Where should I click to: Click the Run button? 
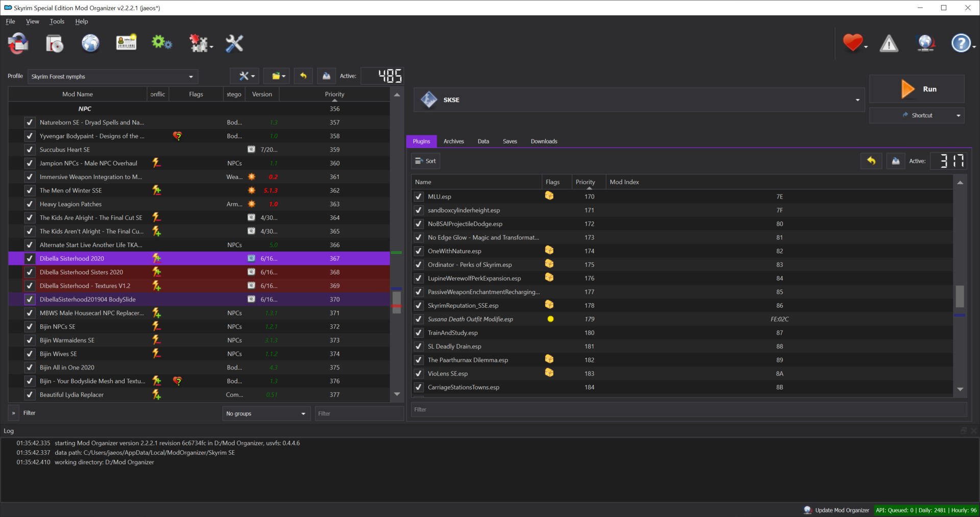point(917,89)
